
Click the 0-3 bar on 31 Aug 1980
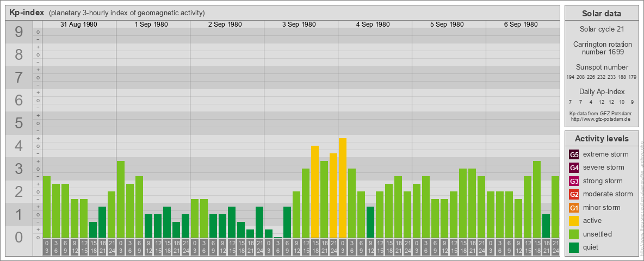pyautogui.click(x=47, y=207)
